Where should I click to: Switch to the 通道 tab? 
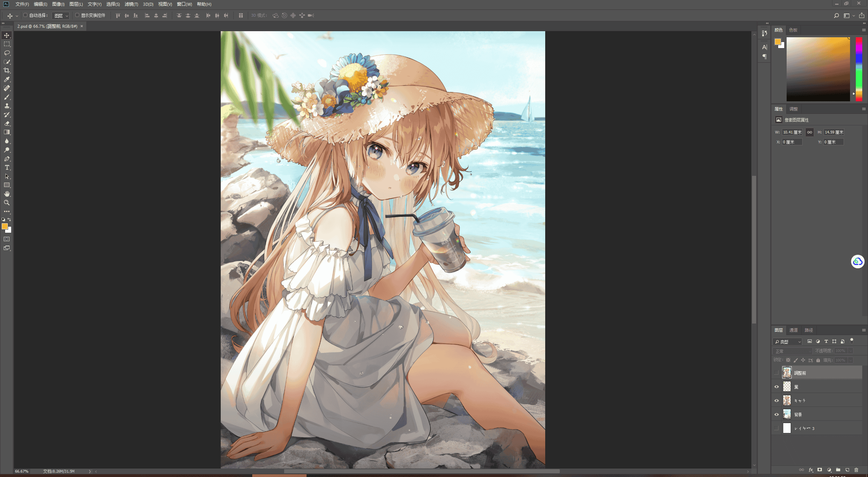point(793,330)
